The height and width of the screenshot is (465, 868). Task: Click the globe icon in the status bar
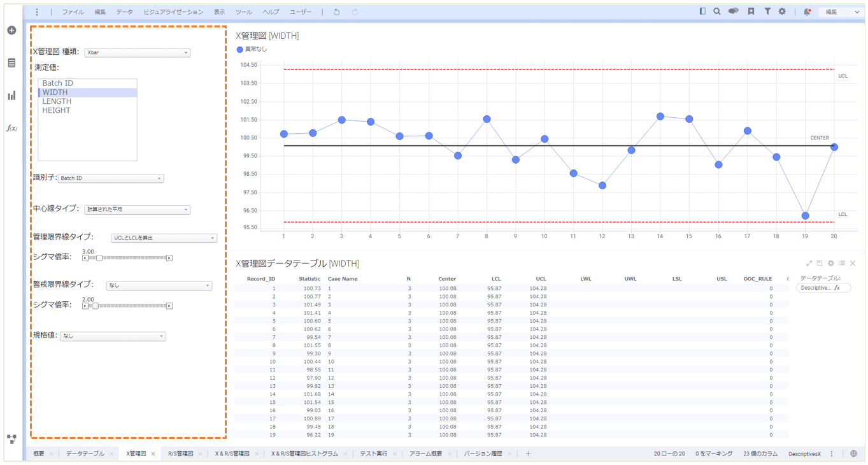coord(854,454)
